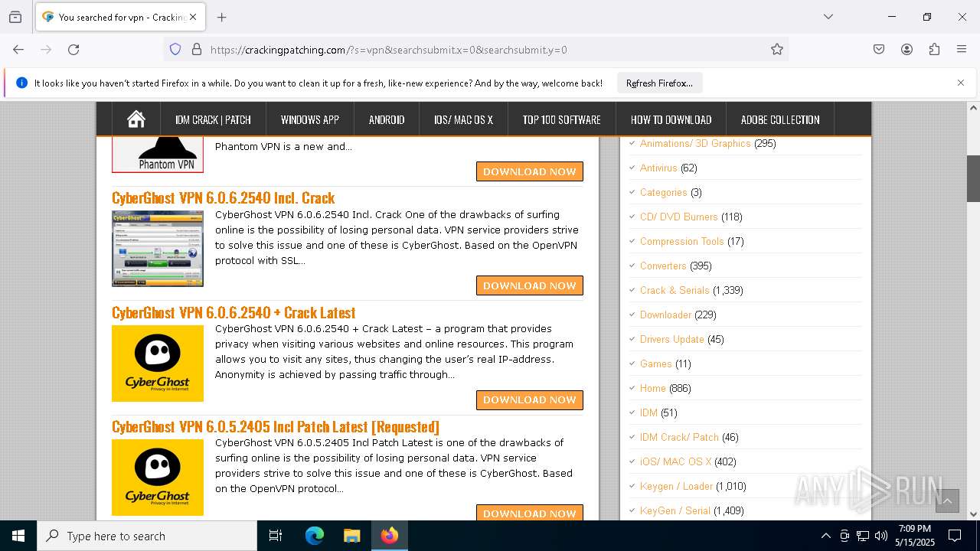
Task: Go to the site home icon
Action: tap(136, 119)
